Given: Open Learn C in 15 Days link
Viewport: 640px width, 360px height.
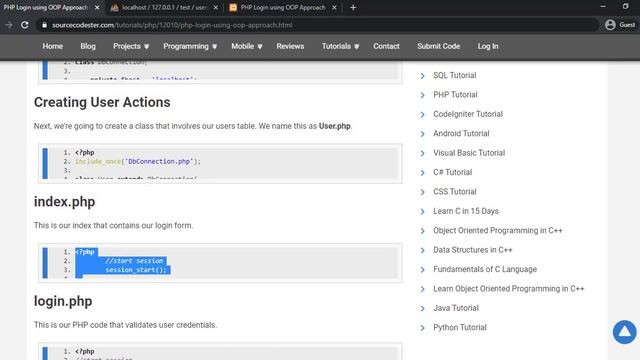Looking at the screenshot, I should [466, 211].
